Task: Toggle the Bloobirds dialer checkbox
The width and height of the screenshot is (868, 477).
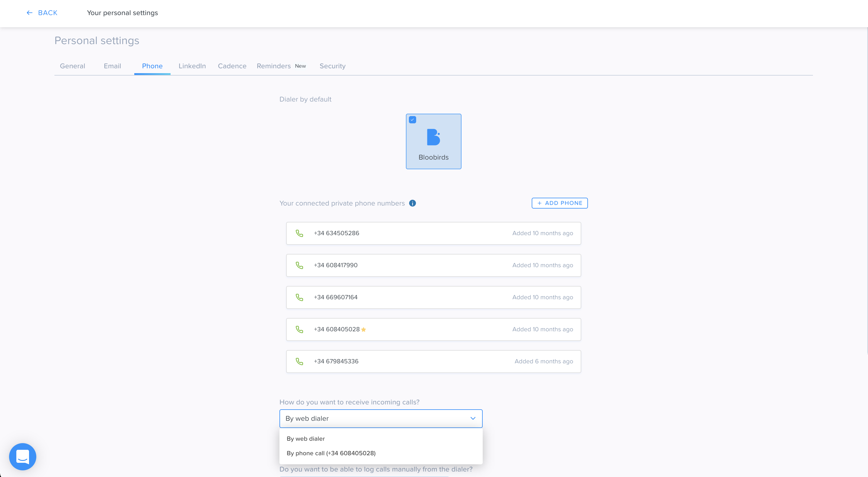Action: (x=413, y=120)
